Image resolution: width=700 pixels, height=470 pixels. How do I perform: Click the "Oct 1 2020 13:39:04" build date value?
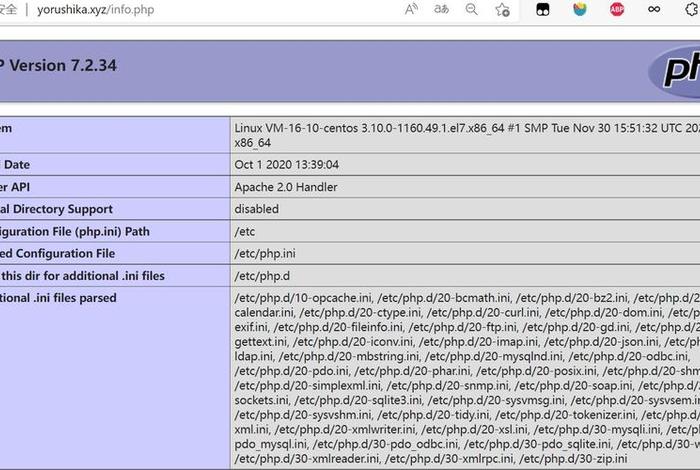pos(286,165)
